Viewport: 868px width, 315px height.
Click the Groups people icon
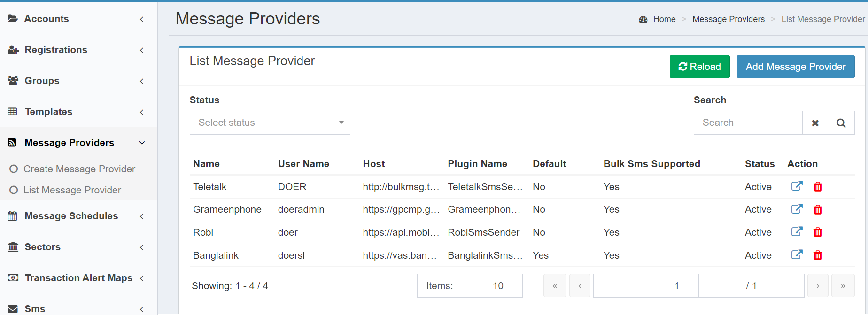[13, 81]
